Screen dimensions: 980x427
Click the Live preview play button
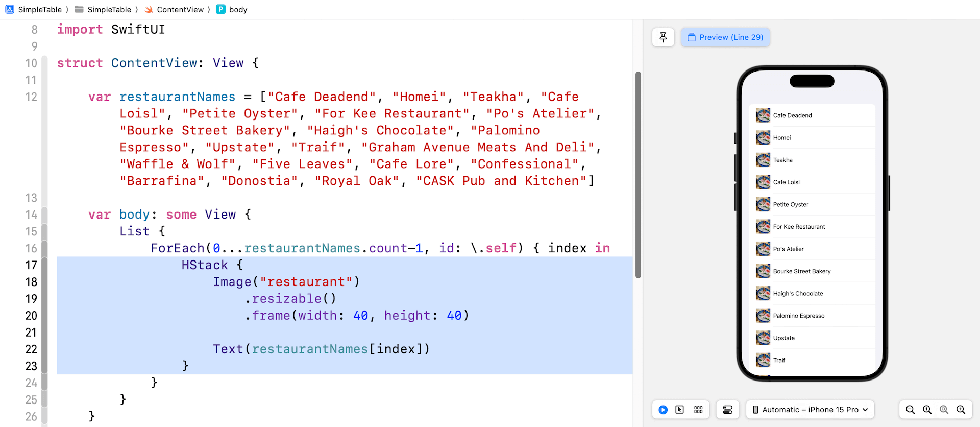click(663, 410)
